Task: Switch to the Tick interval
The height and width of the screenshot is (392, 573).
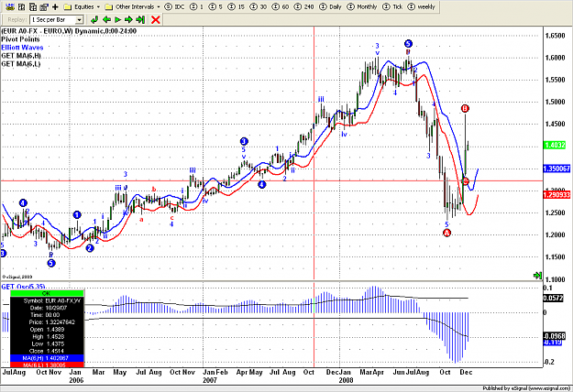Action: [x=392, y=6]
